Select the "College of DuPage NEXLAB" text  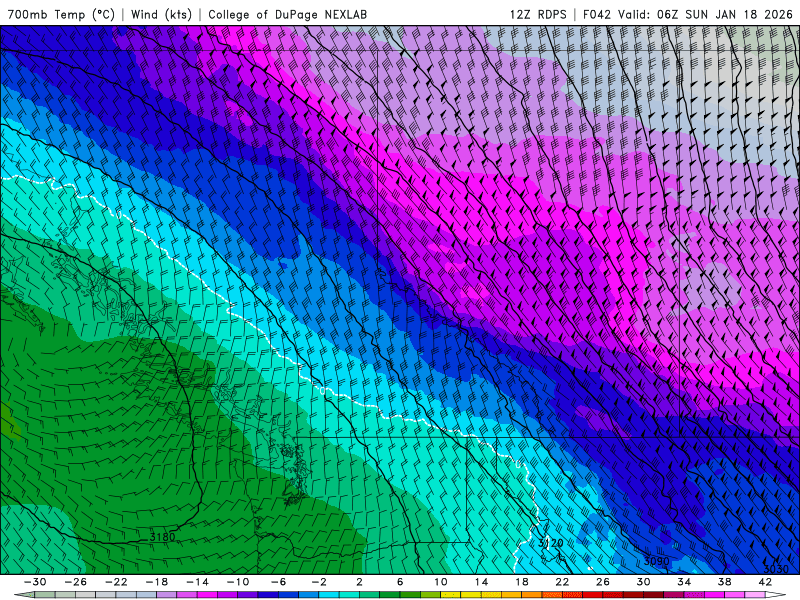pyautogui.click(x=287, y=14)
